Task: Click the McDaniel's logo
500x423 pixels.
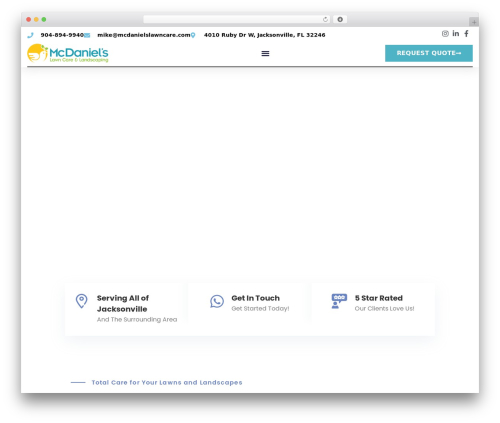Action: [x=68, y=53]
